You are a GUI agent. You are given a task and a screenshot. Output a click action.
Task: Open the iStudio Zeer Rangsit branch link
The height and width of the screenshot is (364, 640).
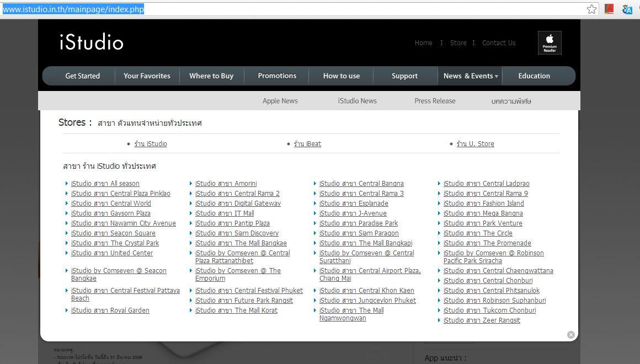tap(482, 320)
